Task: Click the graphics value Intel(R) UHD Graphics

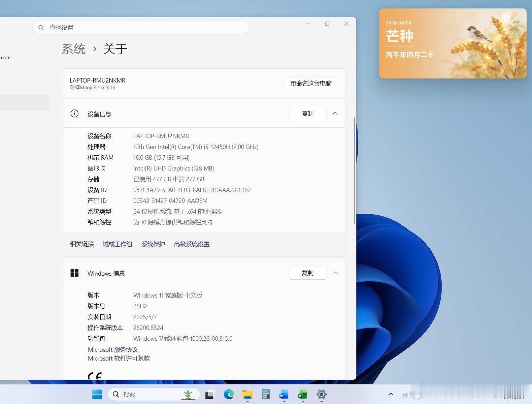Action: click(x=174, y=168)
